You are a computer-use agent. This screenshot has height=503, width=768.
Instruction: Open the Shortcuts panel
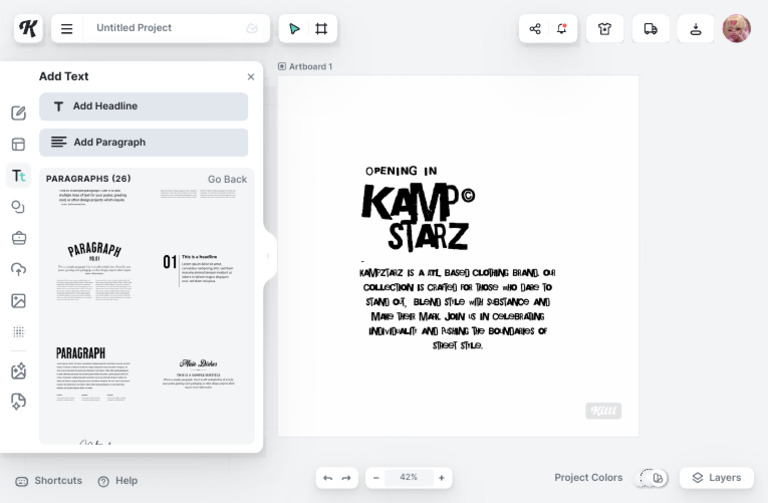(49, 481)
